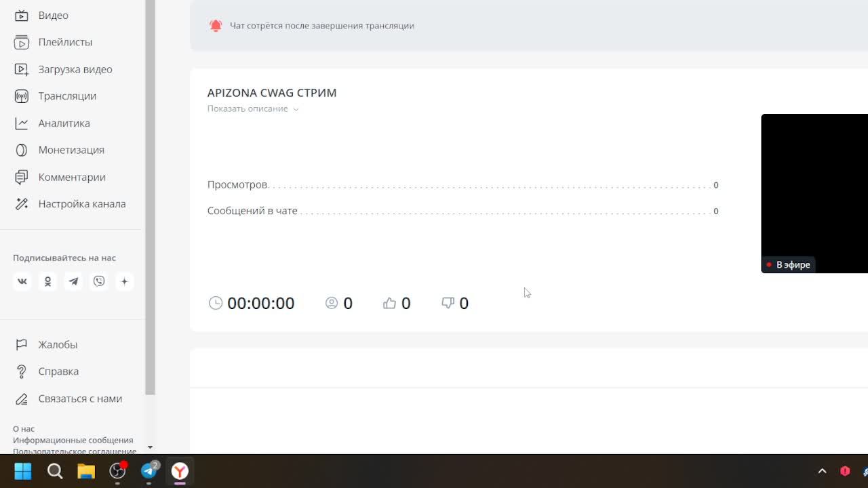Click the red bell notification icon
The height and width of the screenshot is (488, 868).
tap(216, 26)
